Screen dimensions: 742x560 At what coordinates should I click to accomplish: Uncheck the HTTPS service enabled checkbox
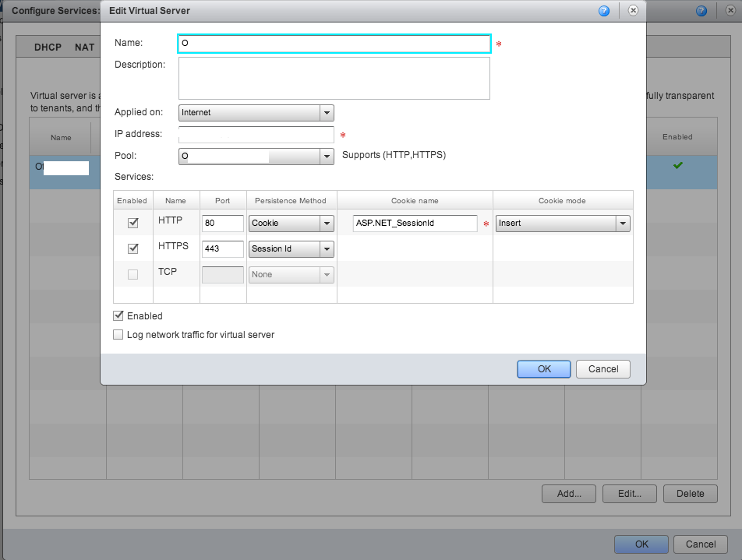(x=132, y=248)
